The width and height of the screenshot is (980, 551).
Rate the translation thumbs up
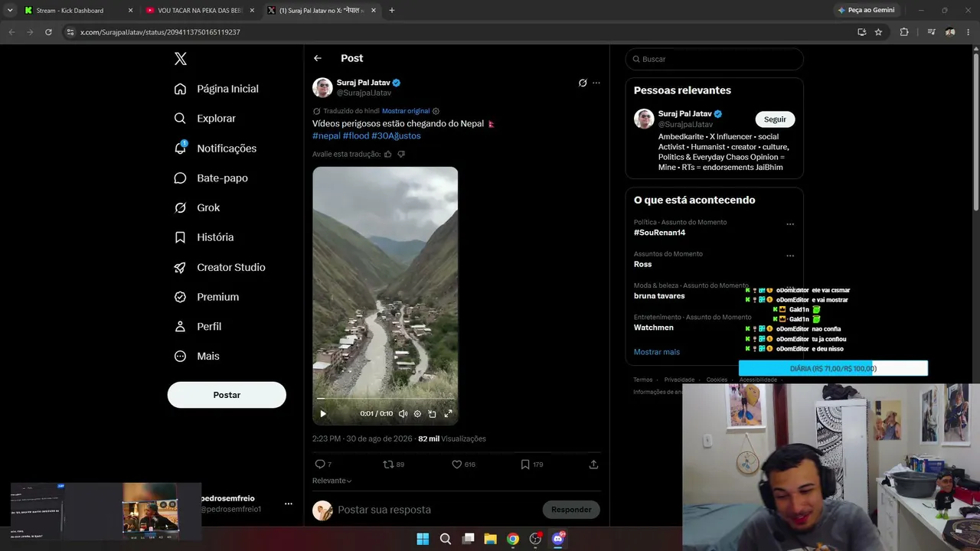pos(388,154)
